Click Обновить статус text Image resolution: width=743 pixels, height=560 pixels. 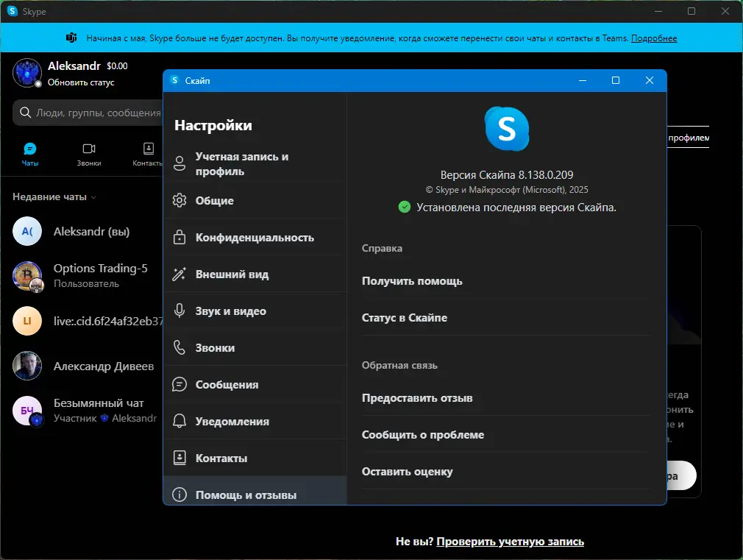81,82
